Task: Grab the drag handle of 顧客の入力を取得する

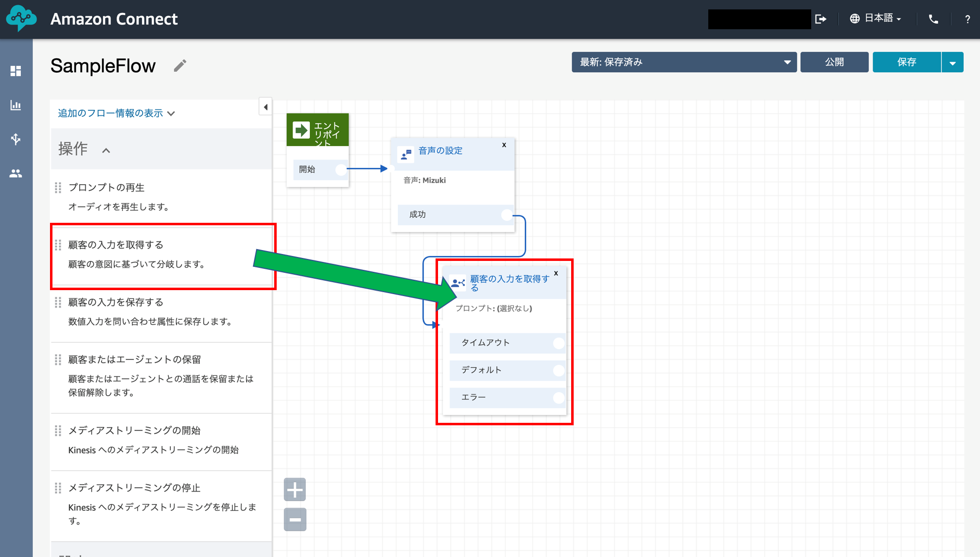Action: tap(58, 245)
